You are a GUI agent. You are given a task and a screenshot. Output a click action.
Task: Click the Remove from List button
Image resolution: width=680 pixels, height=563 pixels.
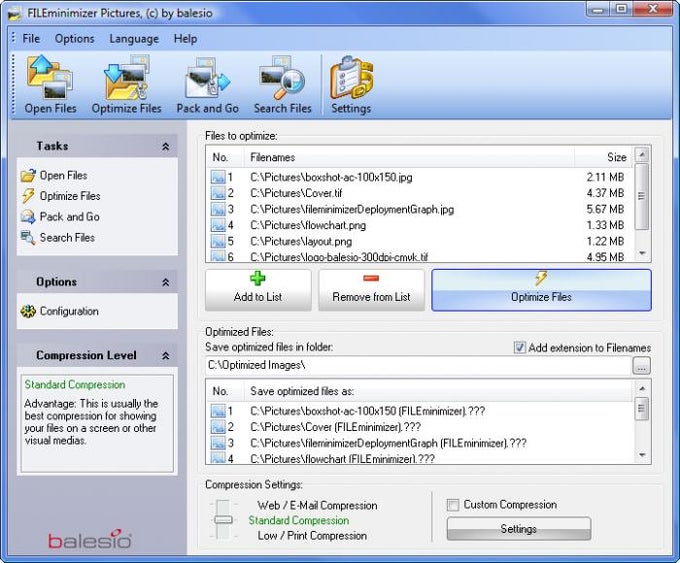pyautogui.click(x=371, y=290)
